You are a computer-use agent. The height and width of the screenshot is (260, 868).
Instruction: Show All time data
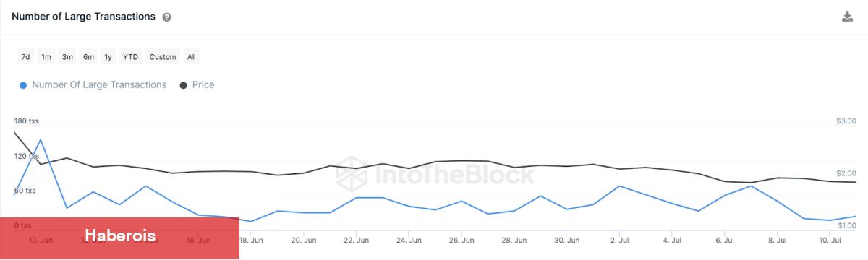192,57
